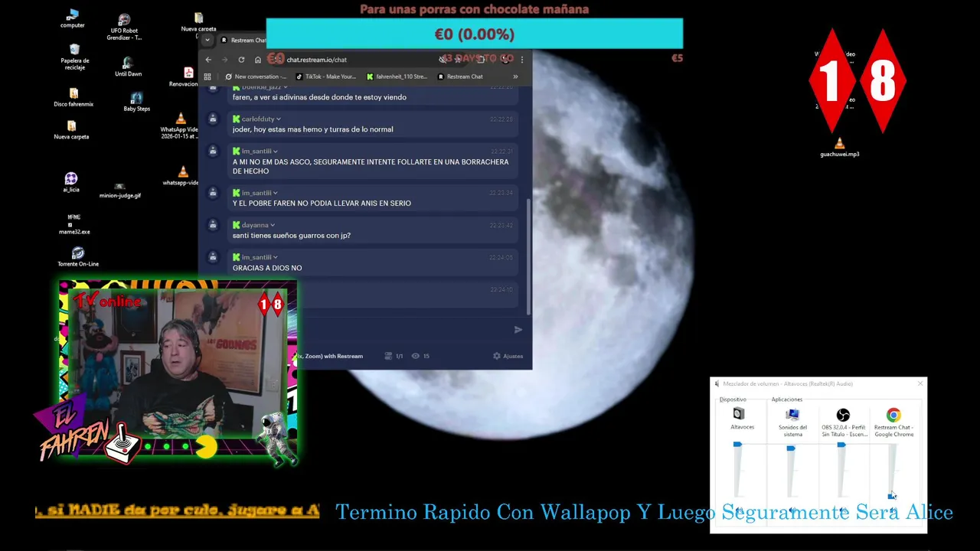Open UFO Robot Grendizer shortcut
The height and width of the screenshot is (551, 980).
click(125, 27)
